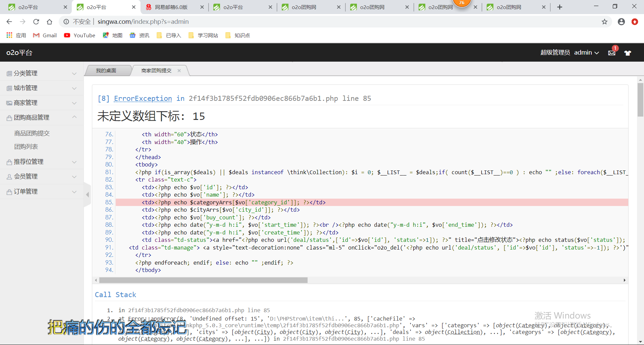Switch to the 商家团购提交 tab
Viewport: 644px width, 345px height.
156,71
